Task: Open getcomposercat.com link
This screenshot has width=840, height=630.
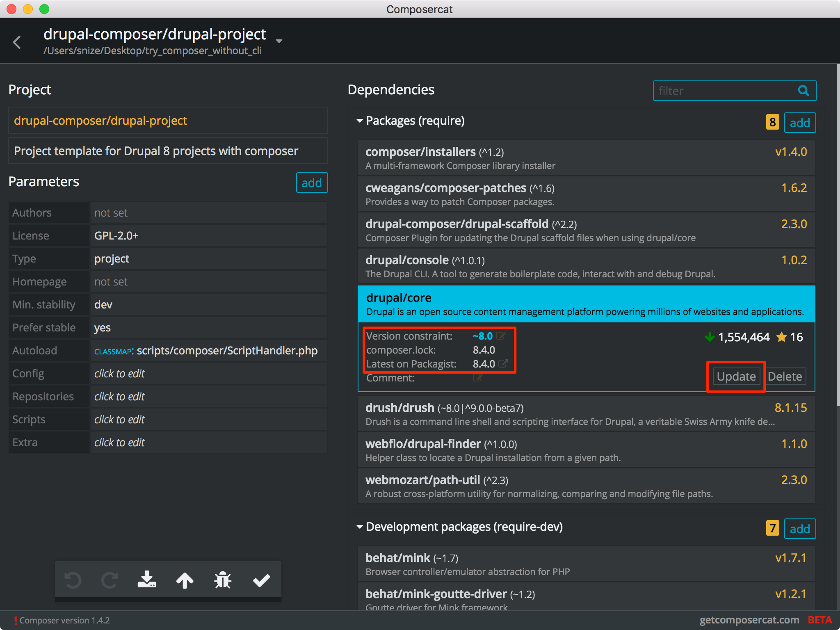Action: 749,620
